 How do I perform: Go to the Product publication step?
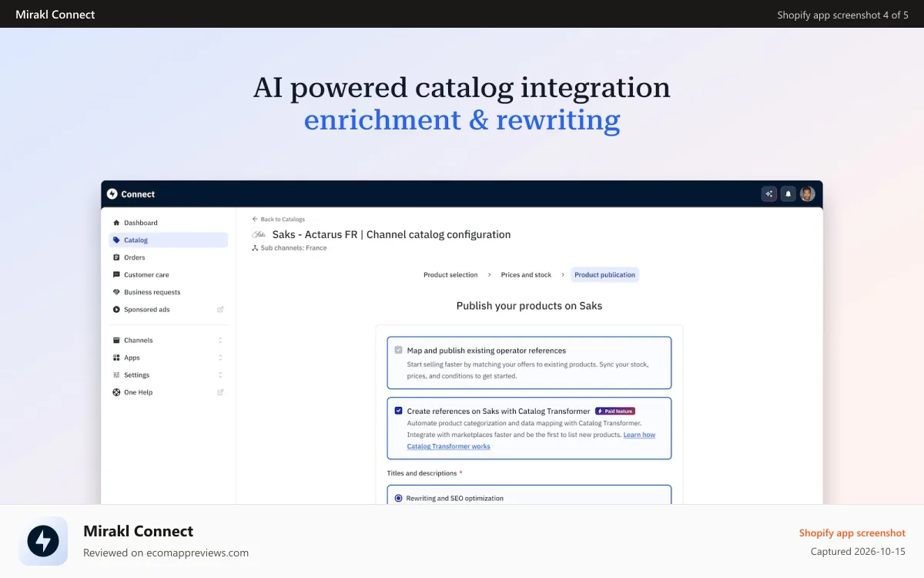(605, 274)
